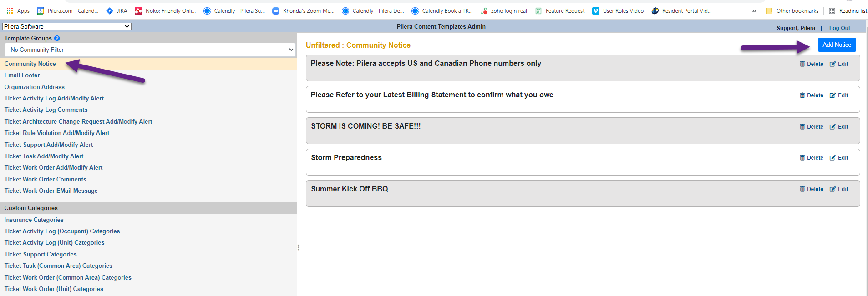Open the Pilera Software organization dropdown

coord(67,27)
